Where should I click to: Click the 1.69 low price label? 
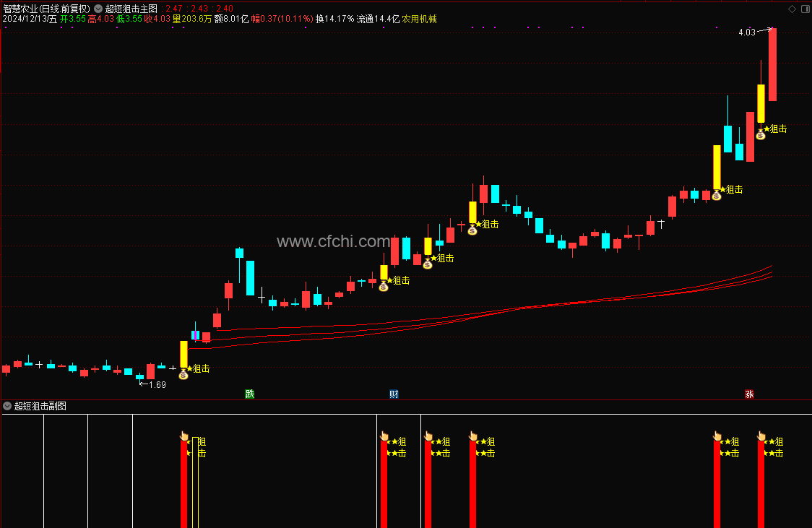pos(157,384)
